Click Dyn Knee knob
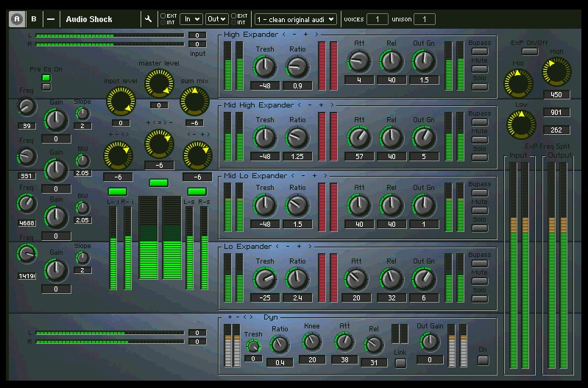Screen dimensions: 588x388 [x=311, y=342]
